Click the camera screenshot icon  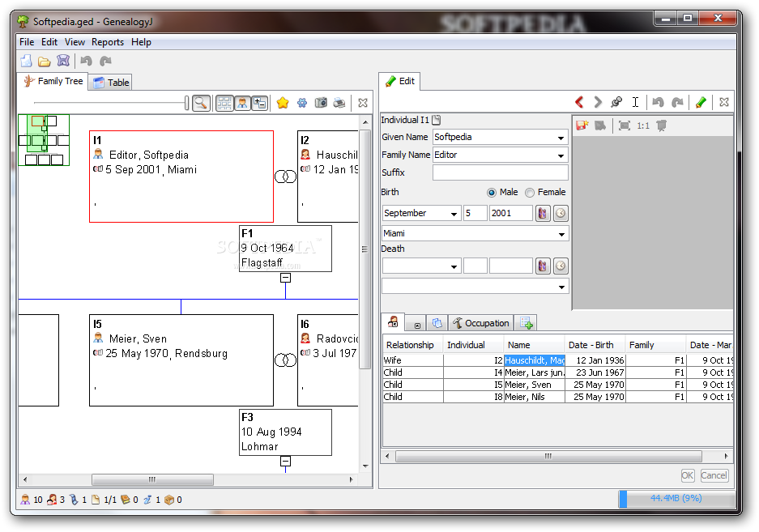pos(321,103)
